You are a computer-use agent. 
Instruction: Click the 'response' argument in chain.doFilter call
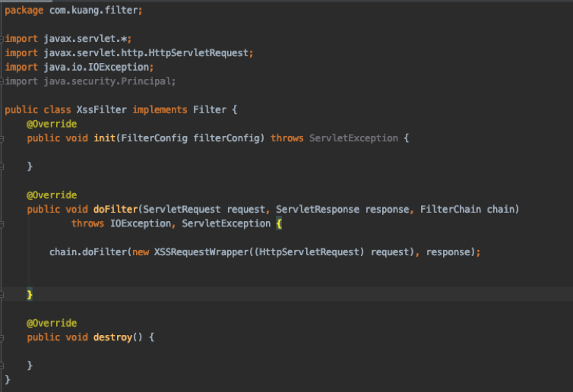click(x=448, y=252)
